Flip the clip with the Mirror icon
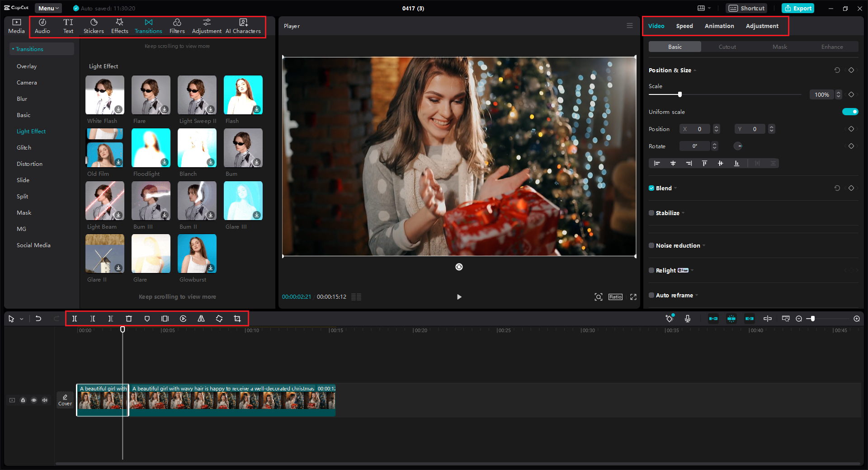Image resolution: width=868 pixels, height=470 pixels. tap(201, 319)
